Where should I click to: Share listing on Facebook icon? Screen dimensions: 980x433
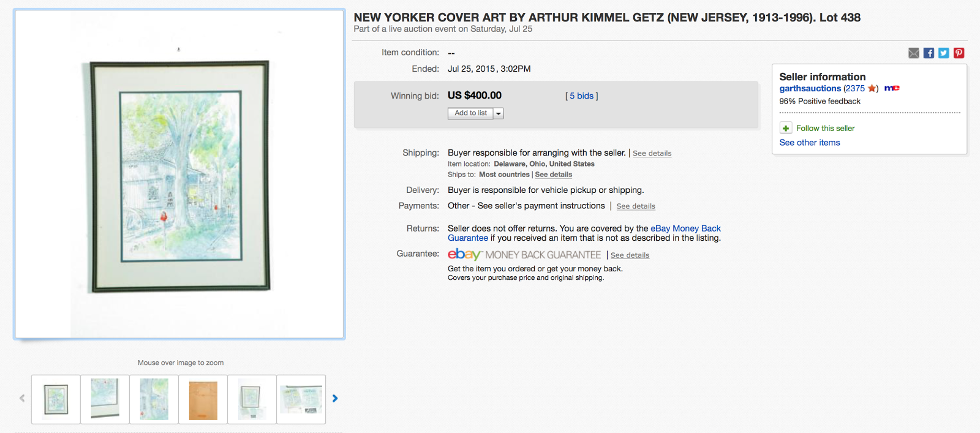(x=929, y=53)
